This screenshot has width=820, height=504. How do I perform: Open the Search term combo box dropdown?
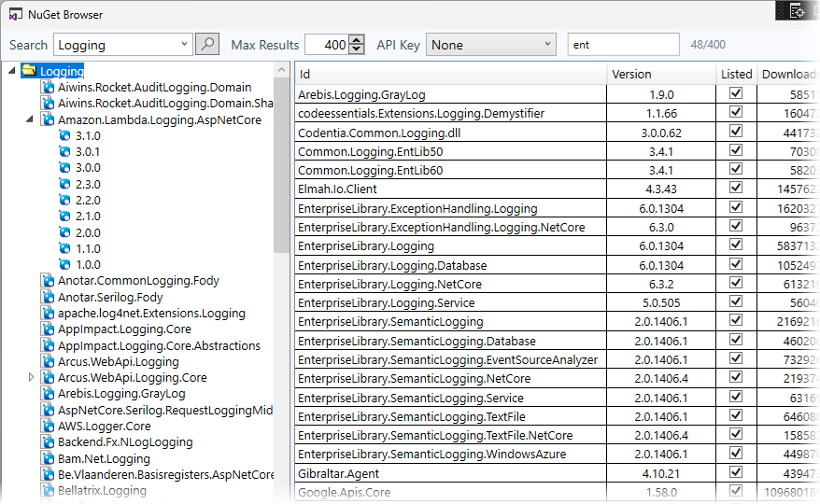tap(184, 44)
